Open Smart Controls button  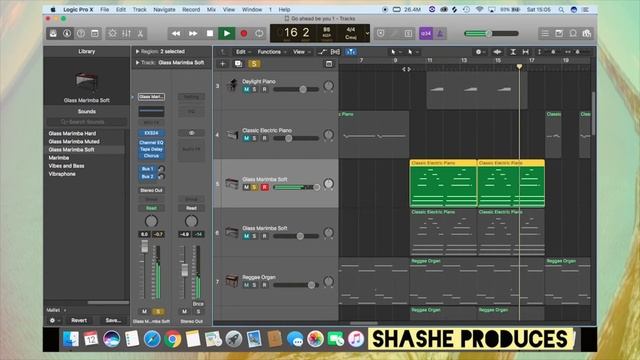(x=113, y=33)
